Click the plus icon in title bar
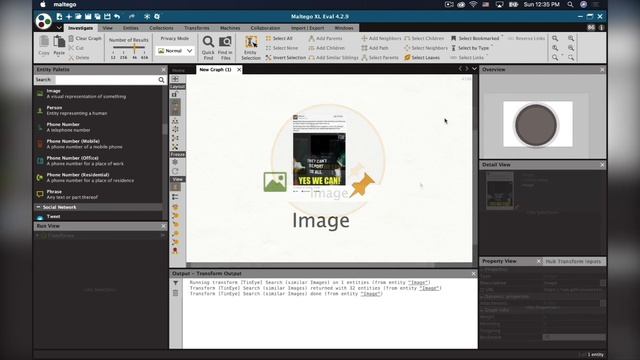 (x=69, y=16)
